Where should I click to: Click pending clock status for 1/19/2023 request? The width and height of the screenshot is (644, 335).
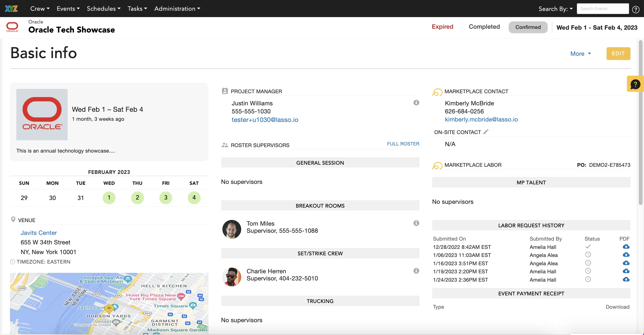[x=588, y=271]
